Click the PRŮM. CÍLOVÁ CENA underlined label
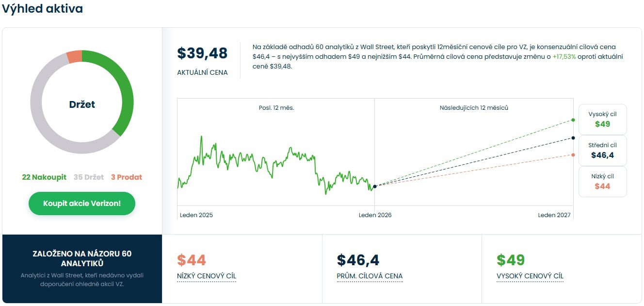The height and width of the screenshot is (306, 644). click(x=370, y=276)
